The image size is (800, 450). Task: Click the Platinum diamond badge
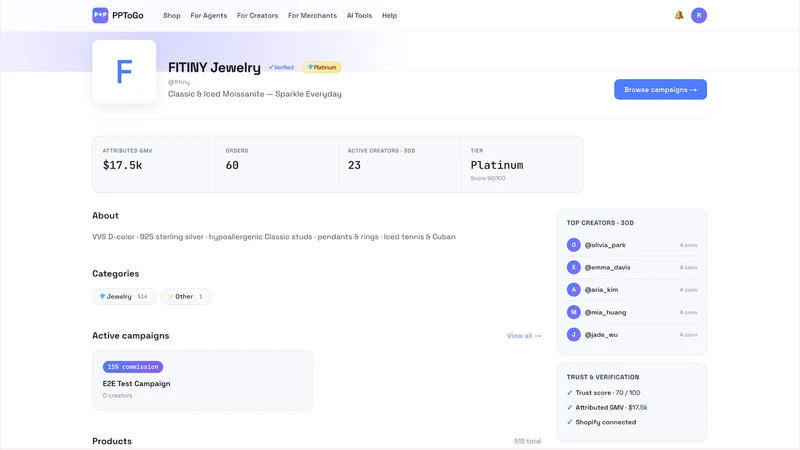pos(321,67)
